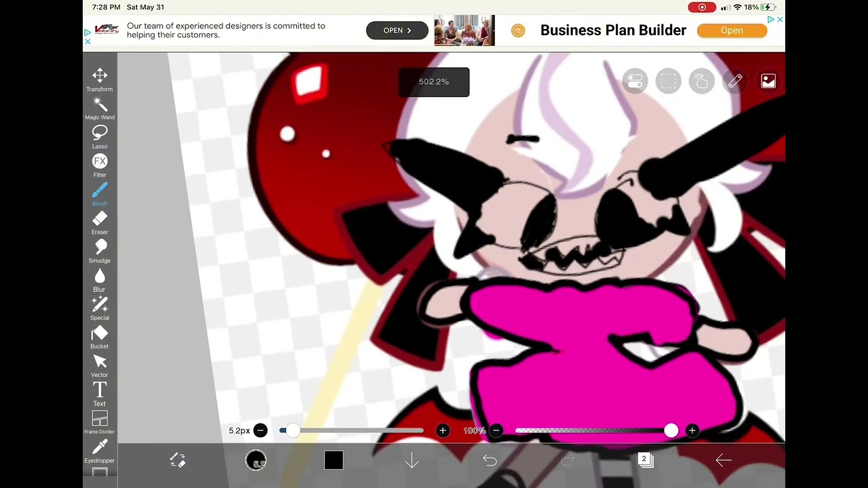Select the Frame Divider tool
Image resolution: width=868 pixels, height=488 pixels.
100,422
